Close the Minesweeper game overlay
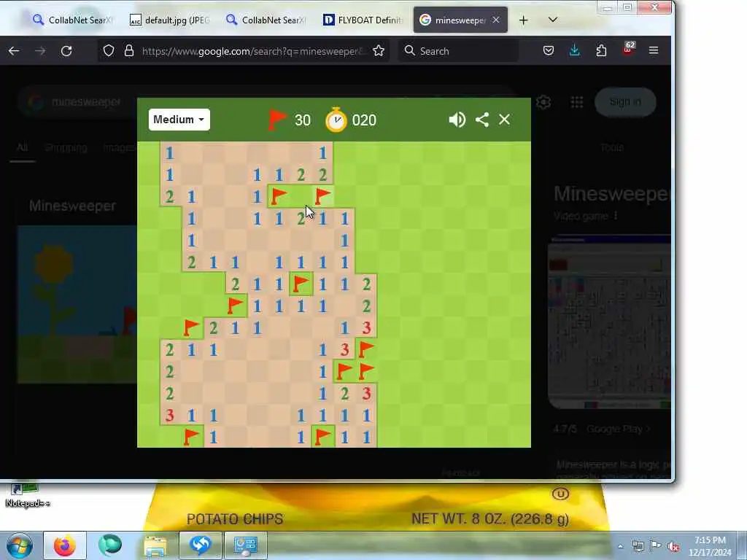 505,120
